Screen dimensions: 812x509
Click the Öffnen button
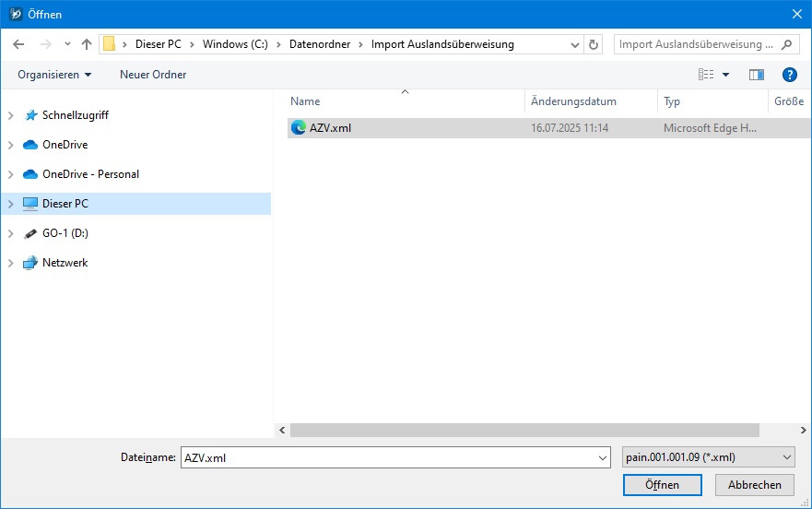pyautogui.click(x=663, y=485)
